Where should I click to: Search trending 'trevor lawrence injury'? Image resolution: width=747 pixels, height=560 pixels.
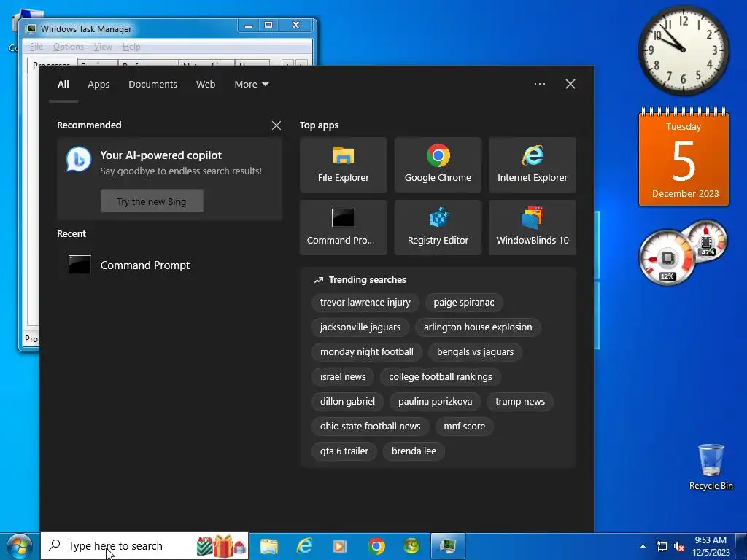coord(365,303)
